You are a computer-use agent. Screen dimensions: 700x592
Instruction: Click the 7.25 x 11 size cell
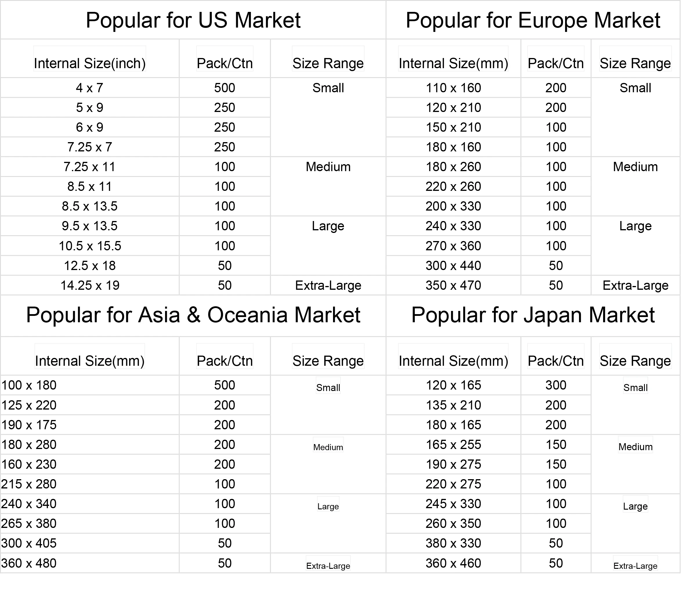[90, 167]
